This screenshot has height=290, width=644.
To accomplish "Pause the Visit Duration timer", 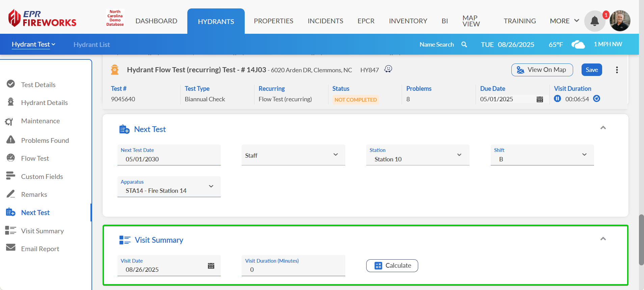I will [x=557, y=99].
